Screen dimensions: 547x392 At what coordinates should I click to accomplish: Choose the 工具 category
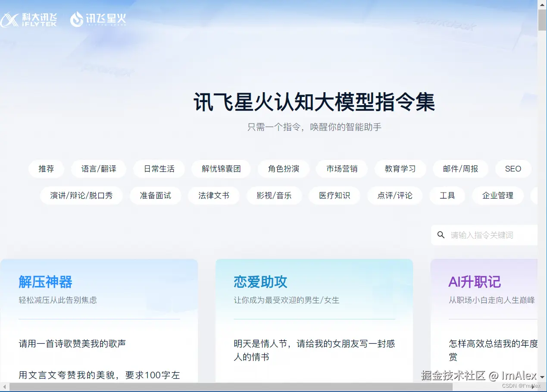pyautogui.click(x=447, y=196)
